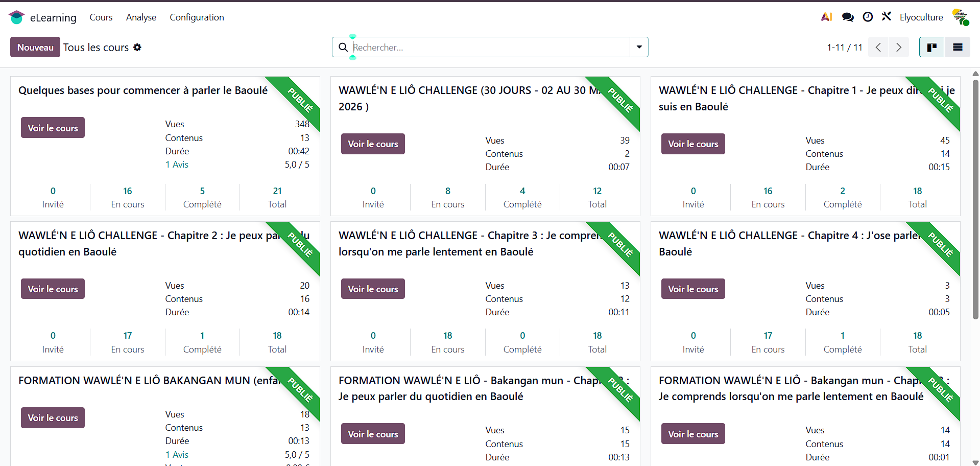Viewport: 980px width, 466px height.
Task: Voir le cours for Bakangan mun comprends lentement
Action: (x=693, y=434)
